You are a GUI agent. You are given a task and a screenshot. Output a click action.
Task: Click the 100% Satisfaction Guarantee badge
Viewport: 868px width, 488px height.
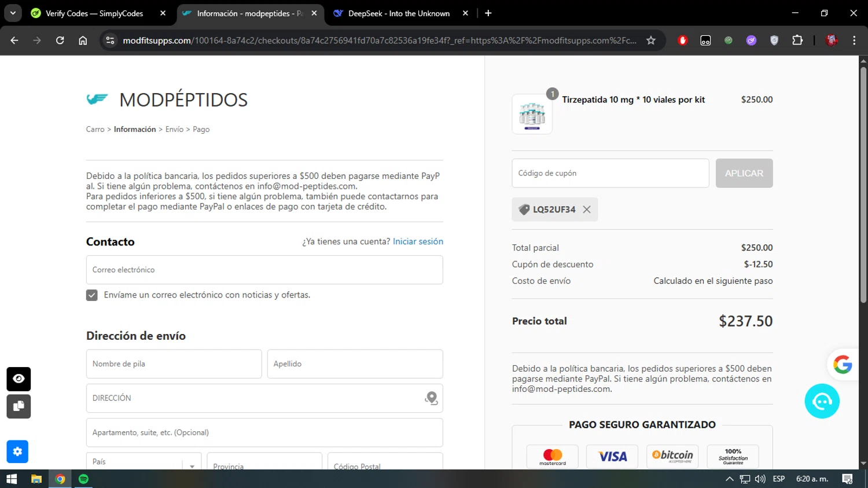point(733,456)
